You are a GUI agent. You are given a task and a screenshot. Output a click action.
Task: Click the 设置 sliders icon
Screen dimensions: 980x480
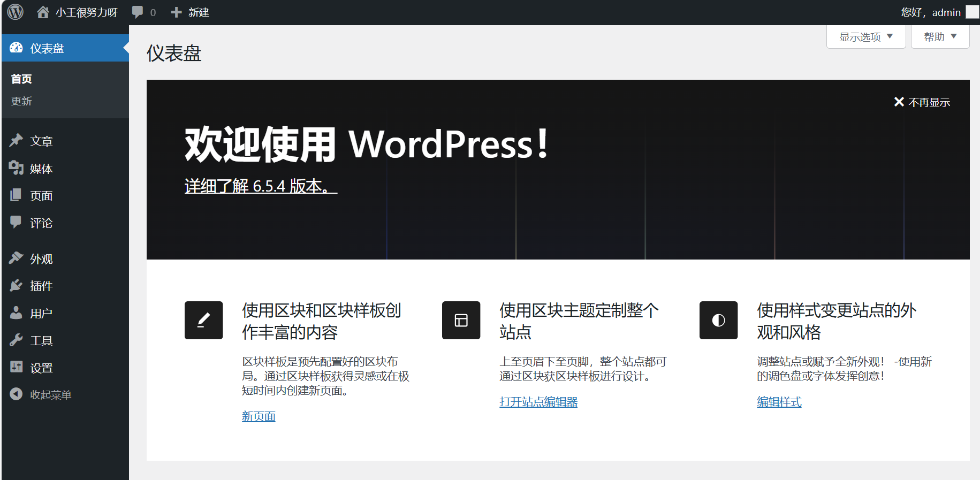coord(16,367)
